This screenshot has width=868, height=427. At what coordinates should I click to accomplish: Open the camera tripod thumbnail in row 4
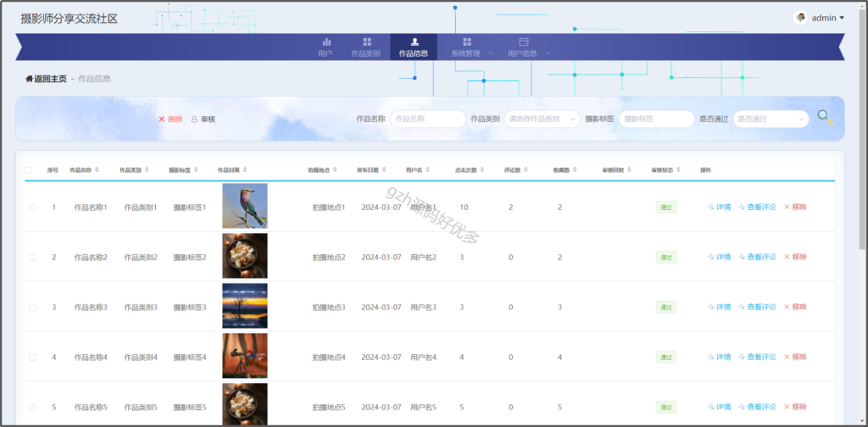pos(245,356)
